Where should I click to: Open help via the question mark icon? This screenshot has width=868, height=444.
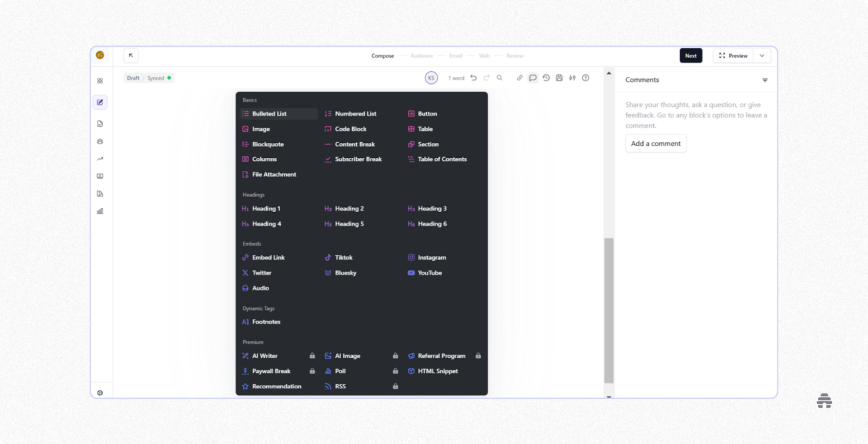click(585, 78)
